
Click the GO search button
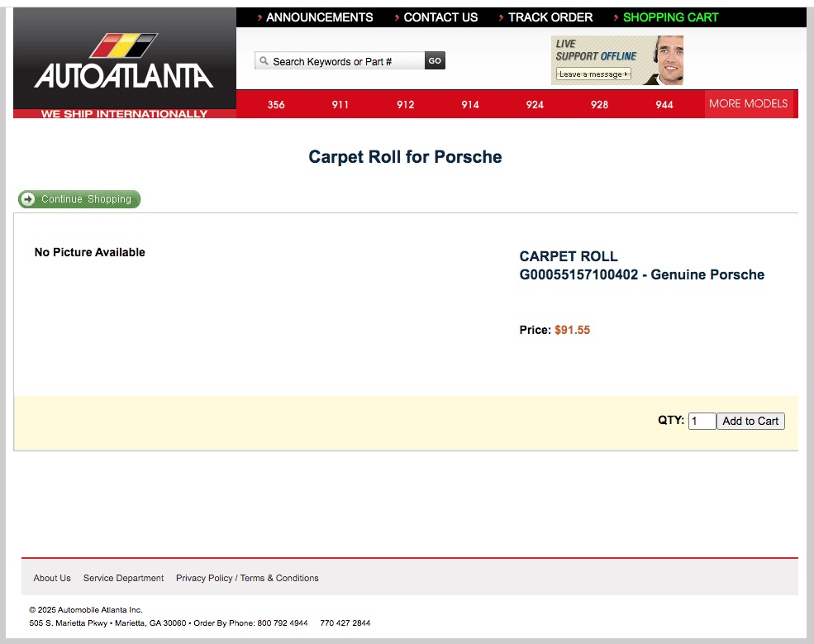(x=435, y=61)
